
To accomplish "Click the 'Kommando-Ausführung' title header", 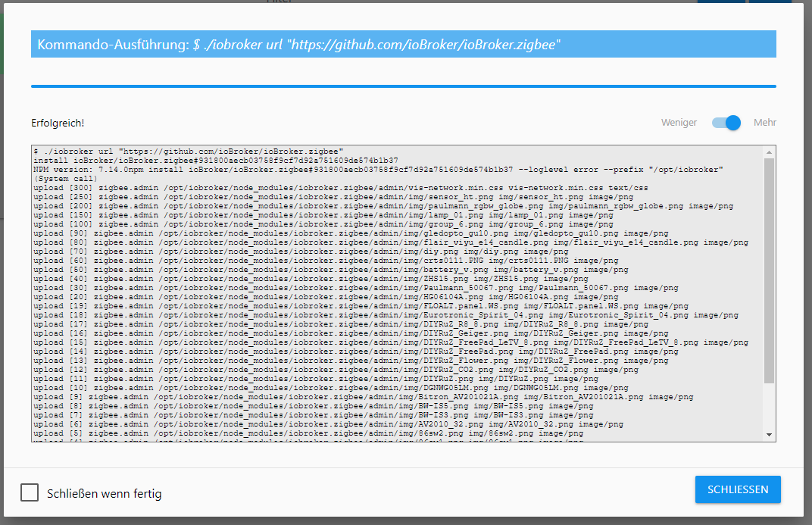I will 404,44.
